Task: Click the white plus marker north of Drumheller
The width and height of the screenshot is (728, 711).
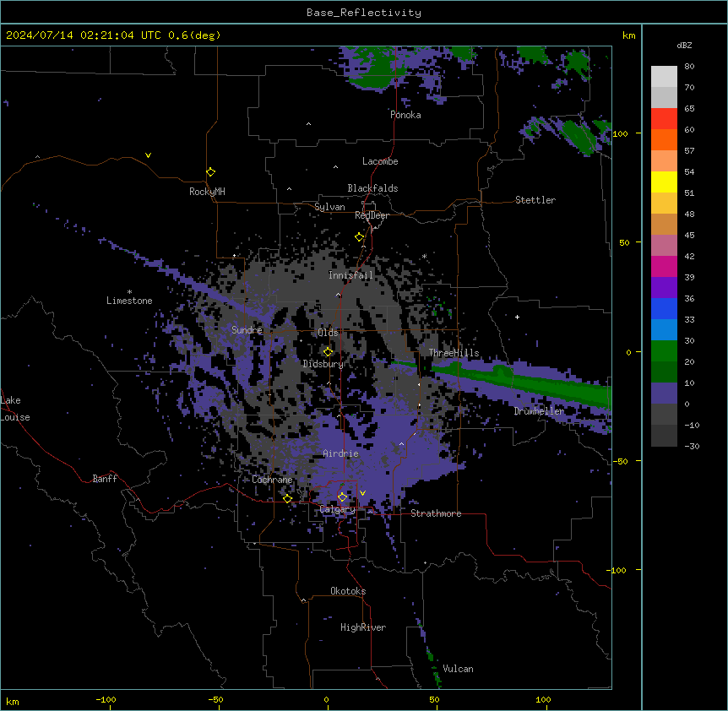Action: tap(517, 317)
